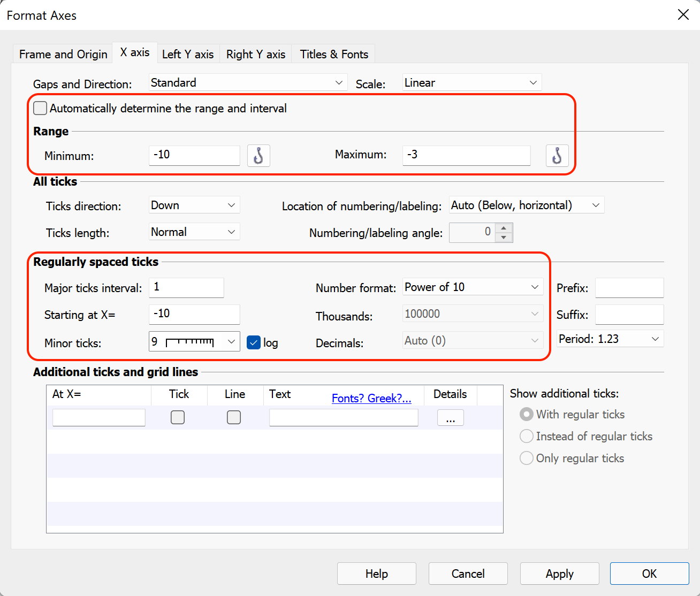The image size is (700, 596).
Task: Click the Prefix input field
Action: click(629, 288)
